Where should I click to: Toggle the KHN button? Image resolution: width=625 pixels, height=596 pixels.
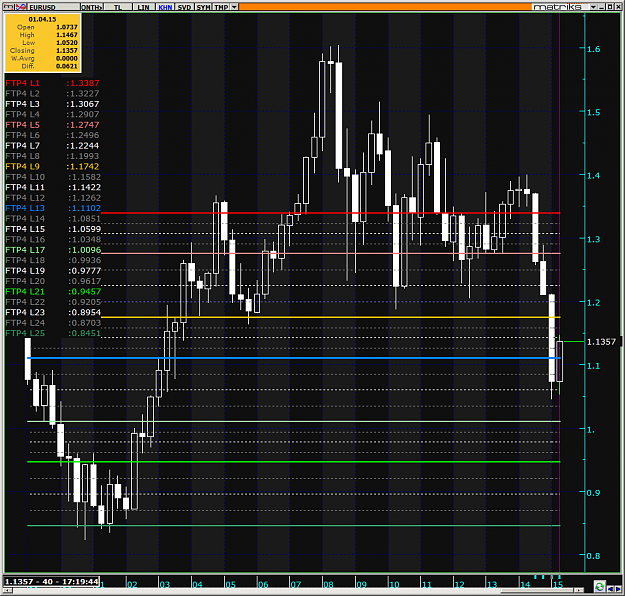coord(165,7)
